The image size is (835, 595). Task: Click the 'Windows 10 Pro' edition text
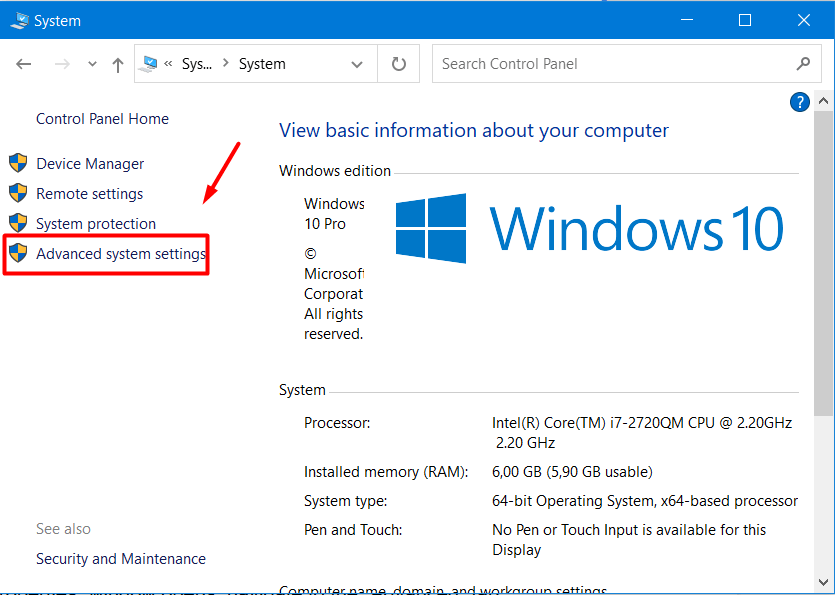pyautogui.click(x=334, y=214)
